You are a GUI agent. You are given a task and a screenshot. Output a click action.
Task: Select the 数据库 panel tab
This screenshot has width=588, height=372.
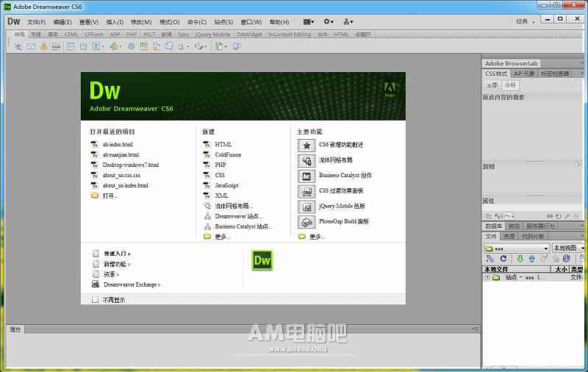coord(493,226)
